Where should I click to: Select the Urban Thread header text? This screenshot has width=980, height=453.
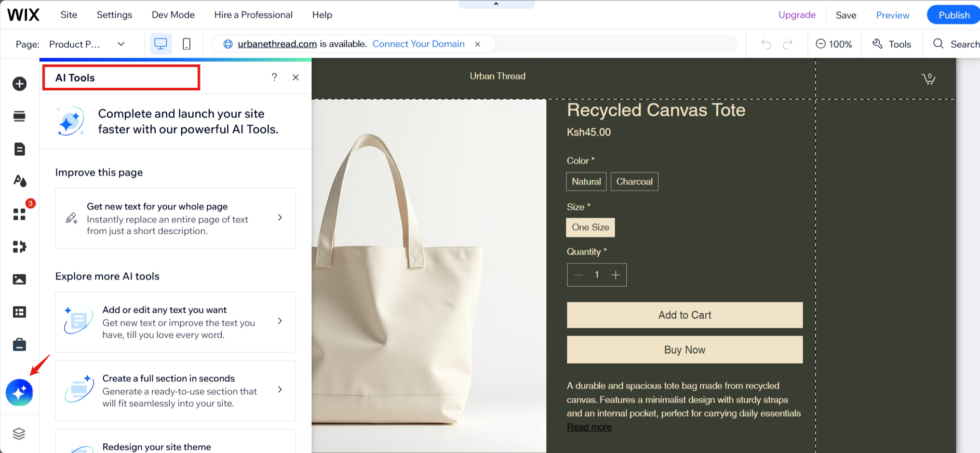pos(498,76)
